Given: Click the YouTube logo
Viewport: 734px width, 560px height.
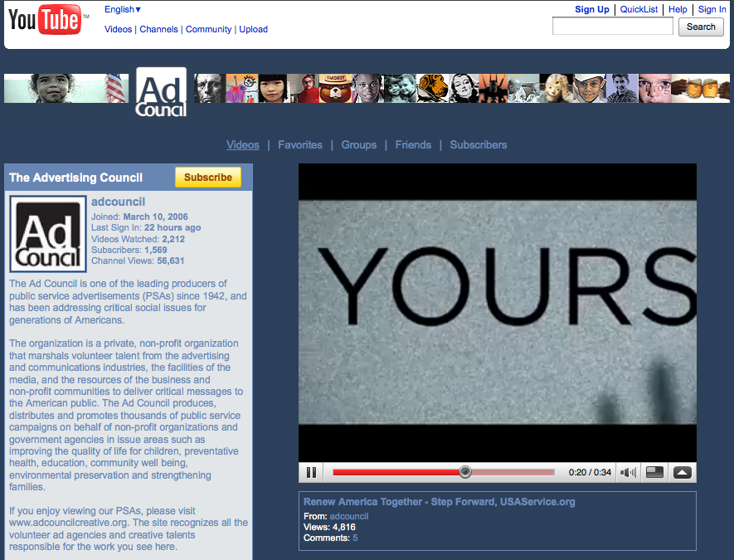Looking at the screenshot, I should tap(48, 20).
